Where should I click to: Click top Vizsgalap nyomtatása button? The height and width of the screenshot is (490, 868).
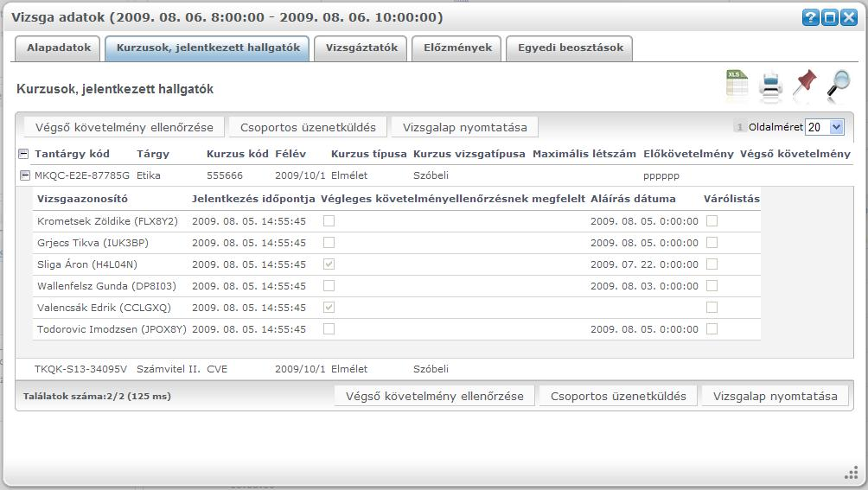point(464,127)
